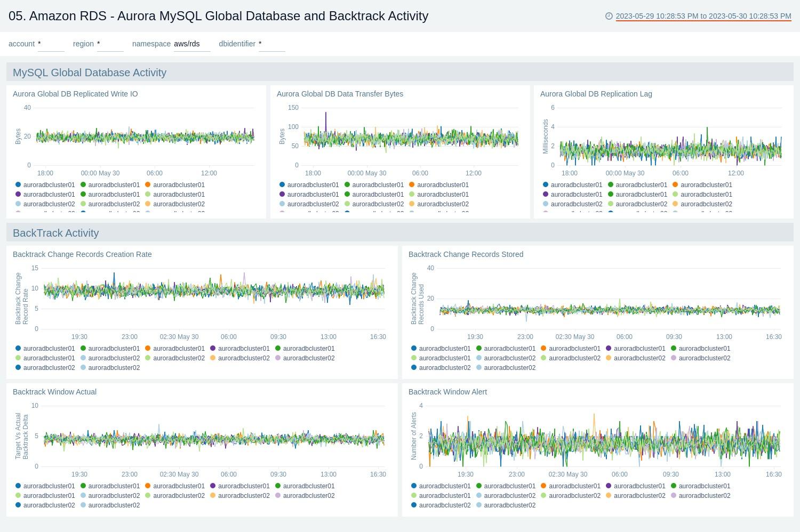Screen dimensions: 800x532
Task: Open the Backtrack Change Records Creation Rate panel title
Action: pos(82,254)
